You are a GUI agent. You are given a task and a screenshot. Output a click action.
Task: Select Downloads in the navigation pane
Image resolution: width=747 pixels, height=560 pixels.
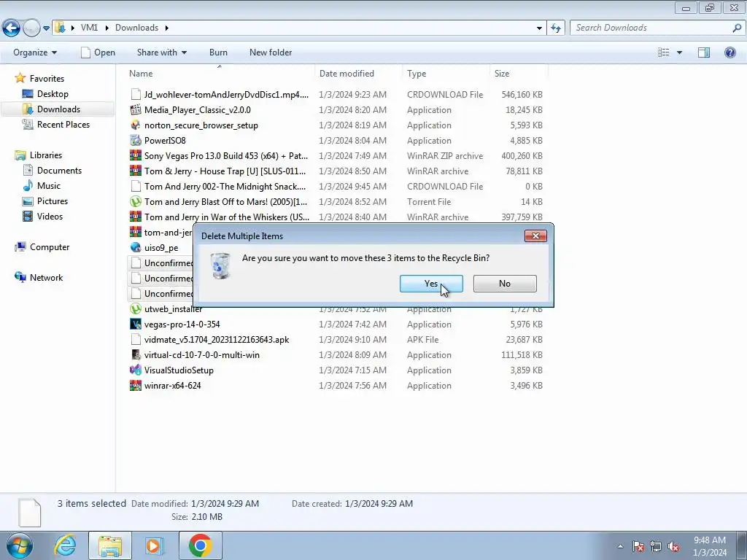pyautogui.click(x=58, y=109)
